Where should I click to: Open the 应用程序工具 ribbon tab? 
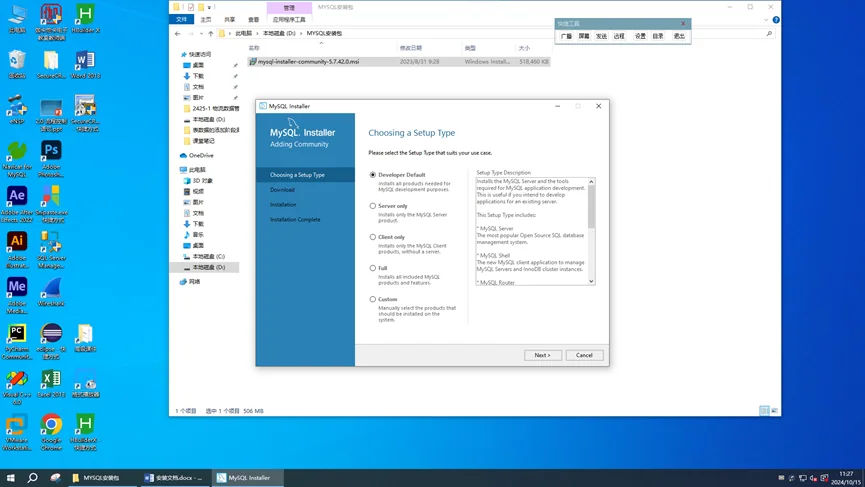pyautogui.click(x=289, y=19)
